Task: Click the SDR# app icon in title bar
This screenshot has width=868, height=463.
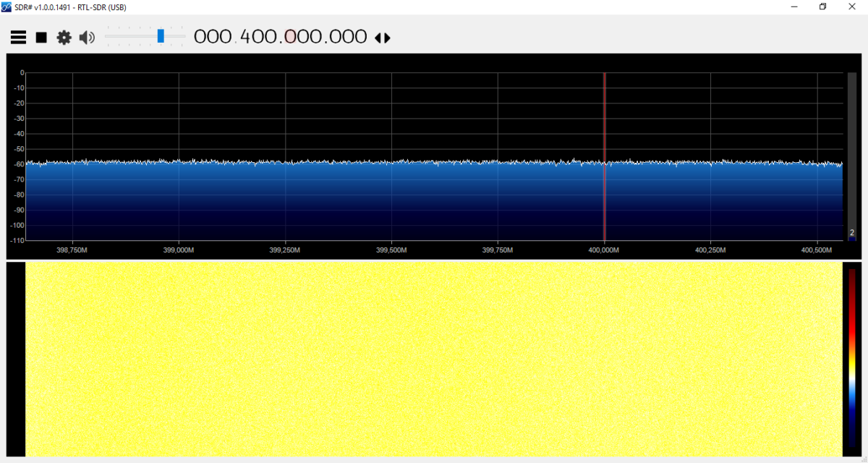Action: (x=7, y=7)
